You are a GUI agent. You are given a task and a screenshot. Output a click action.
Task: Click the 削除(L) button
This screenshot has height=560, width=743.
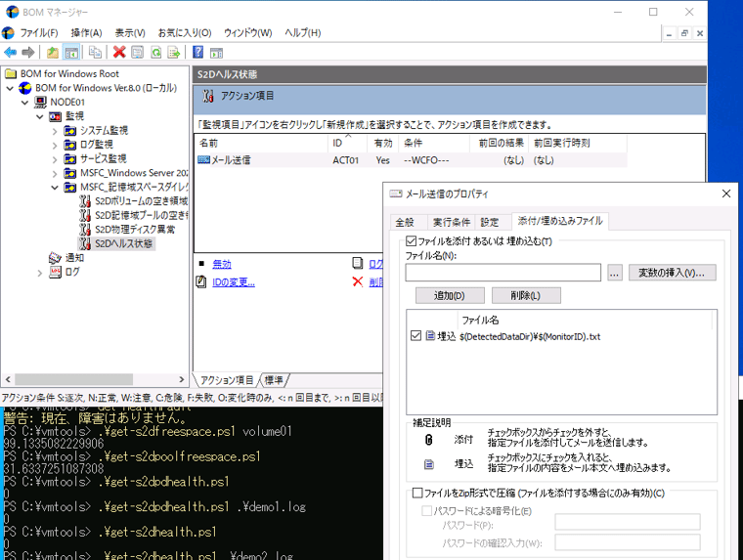click(x=526, y=295)
